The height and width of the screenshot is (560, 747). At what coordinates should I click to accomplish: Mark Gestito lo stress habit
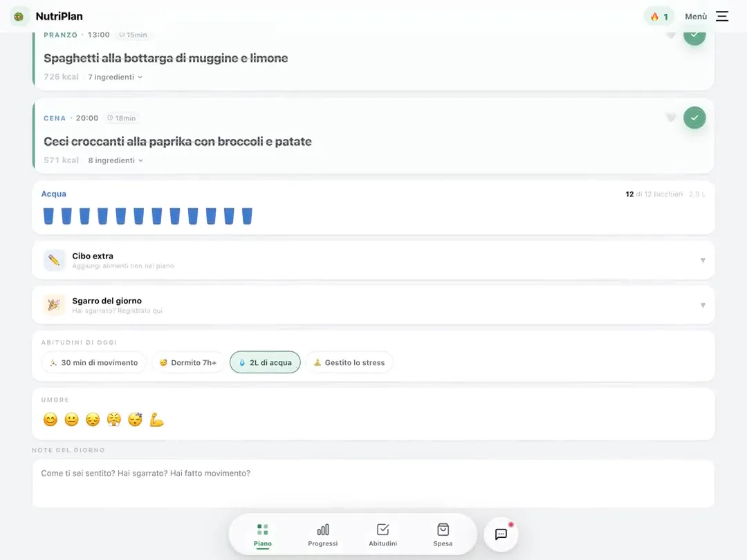[349, 362]
